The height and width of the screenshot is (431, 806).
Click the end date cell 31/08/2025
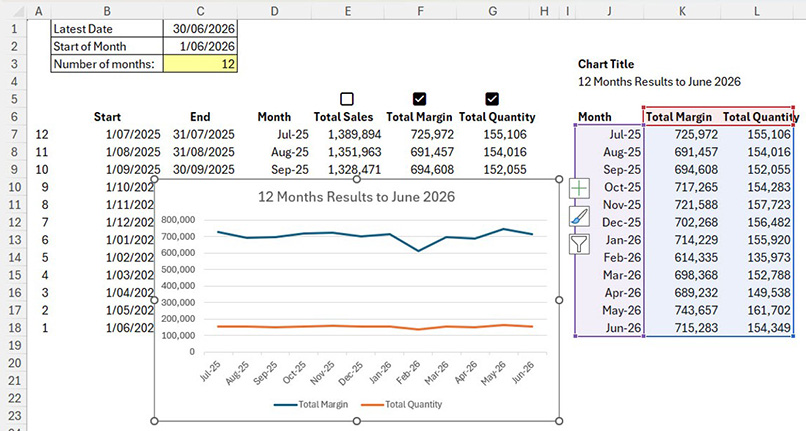pos(200,152)
